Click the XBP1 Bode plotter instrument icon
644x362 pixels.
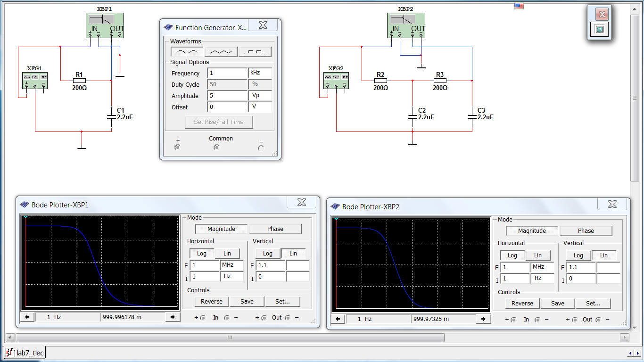pyautogui.click(x=105, y=25)
